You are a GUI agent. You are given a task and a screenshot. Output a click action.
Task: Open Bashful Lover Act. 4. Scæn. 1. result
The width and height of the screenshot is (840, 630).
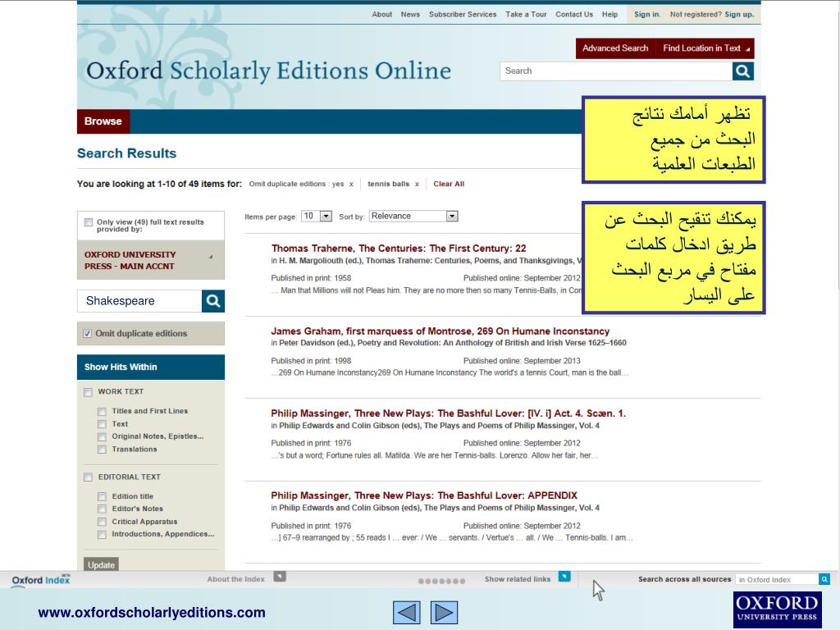[449, 413]
